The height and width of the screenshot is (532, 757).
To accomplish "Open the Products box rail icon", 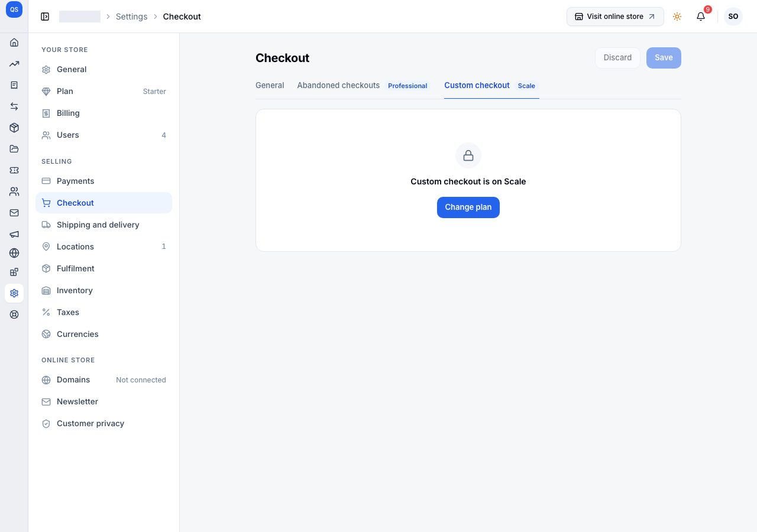I will point(14,128).
